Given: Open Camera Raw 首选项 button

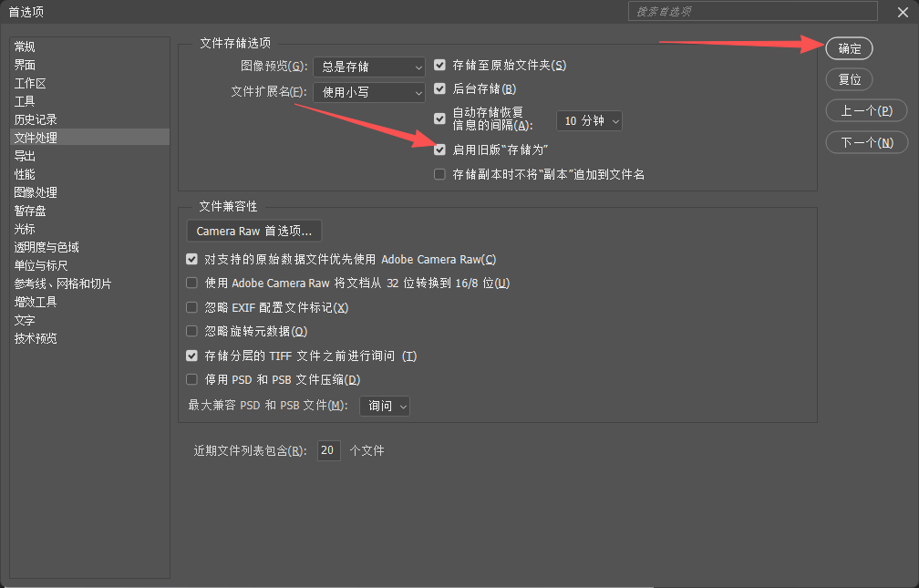Looking at the screenshot, I should click(x=253, y=232).
